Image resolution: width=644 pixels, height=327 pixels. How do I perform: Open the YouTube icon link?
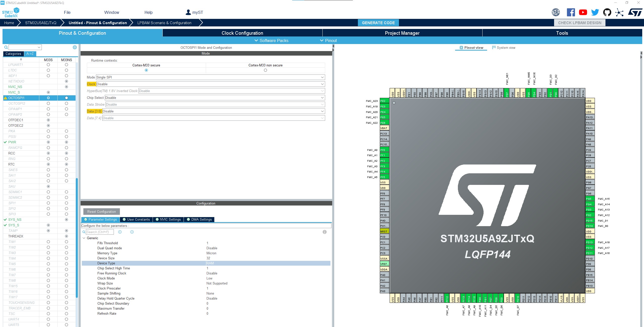(583, 12)
